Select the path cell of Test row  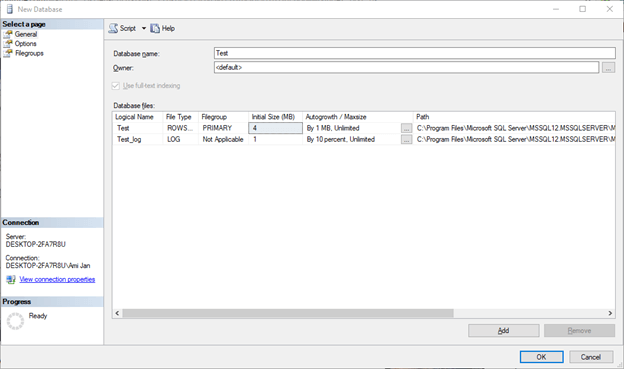click(514, 128)
